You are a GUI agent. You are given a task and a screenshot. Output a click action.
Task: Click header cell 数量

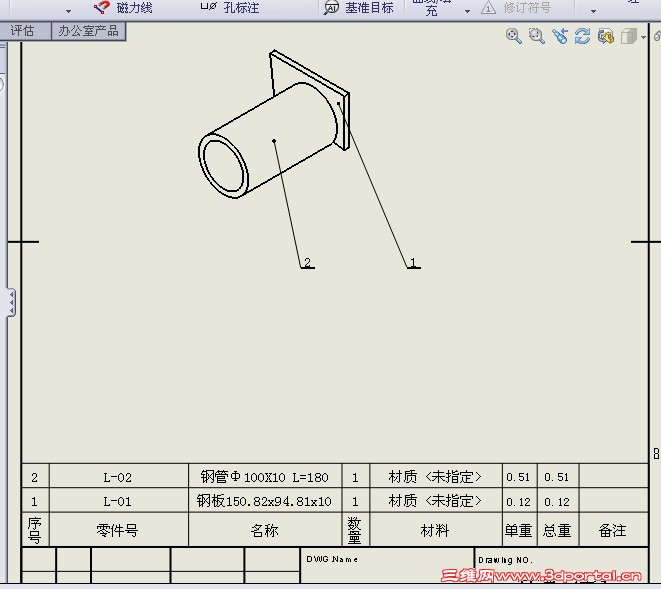(x=355, y=530)
